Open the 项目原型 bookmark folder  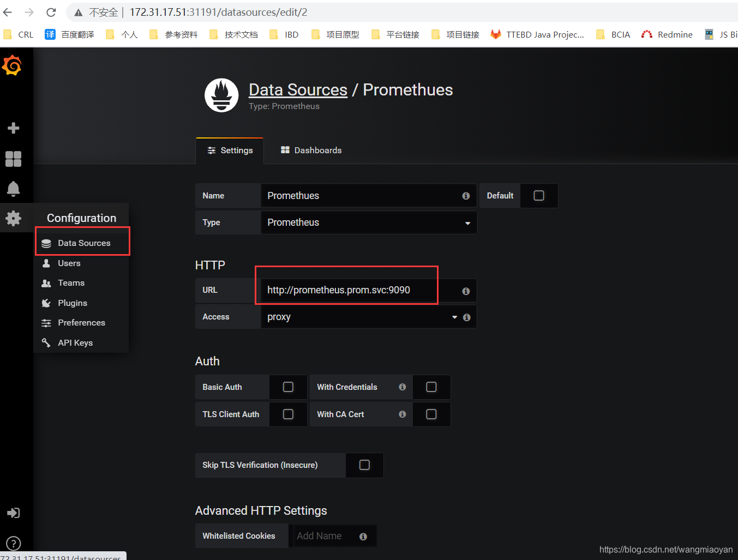(x=335, y=34)
